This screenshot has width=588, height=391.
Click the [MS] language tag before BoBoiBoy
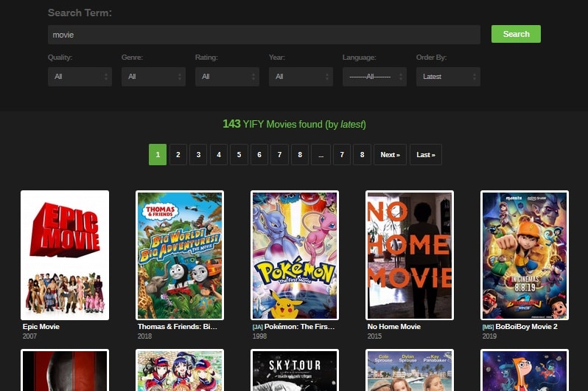(x=489, y=327)
